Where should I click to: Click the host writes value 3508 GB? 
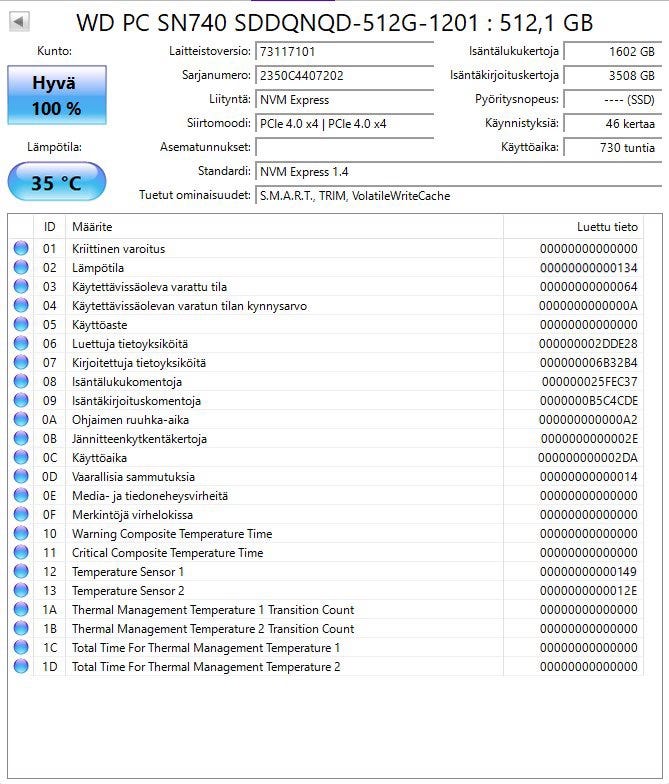[612, 76]
